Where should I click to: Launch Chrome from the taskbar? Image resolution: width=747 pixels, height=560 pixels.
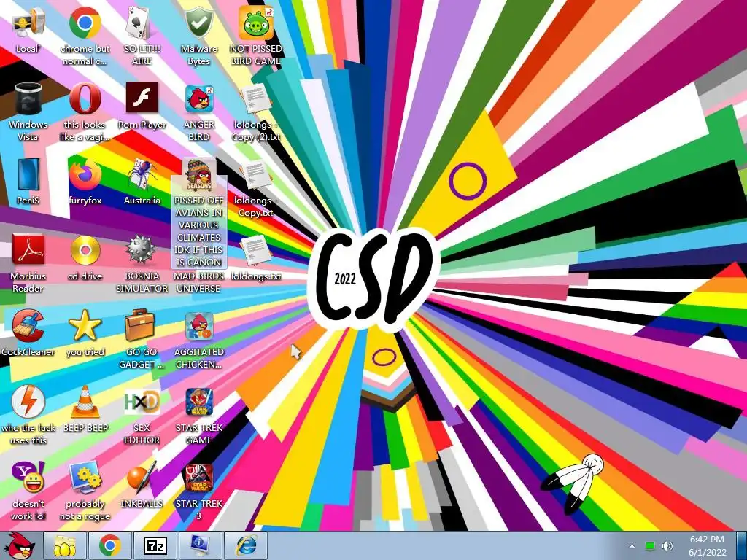pyautogui.click(x=109, y=546)
